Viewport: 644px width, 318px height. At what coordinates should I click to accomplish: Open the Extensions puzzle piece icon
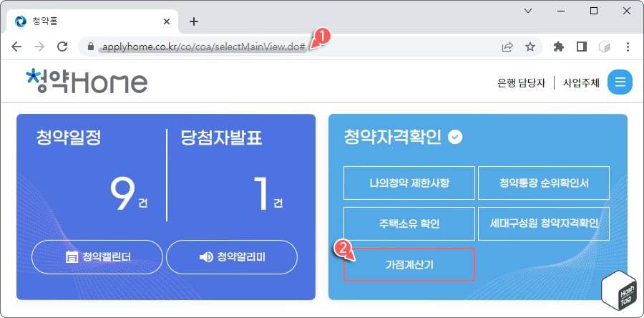559,47
